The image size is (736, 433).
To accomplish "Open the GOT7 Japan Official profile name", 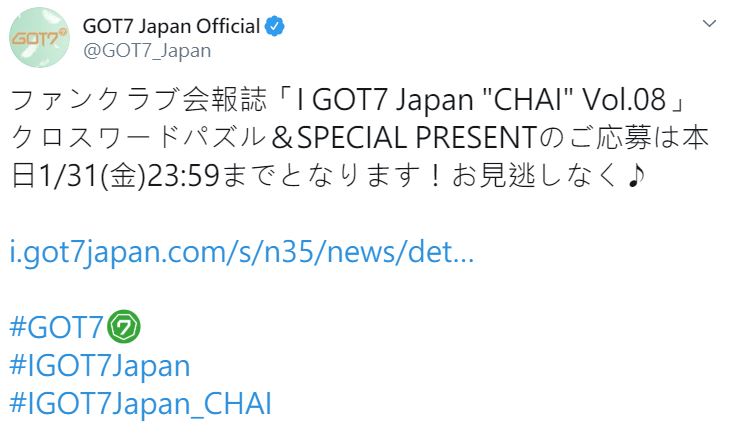I will pyautogui.click(x=175, y=25).
